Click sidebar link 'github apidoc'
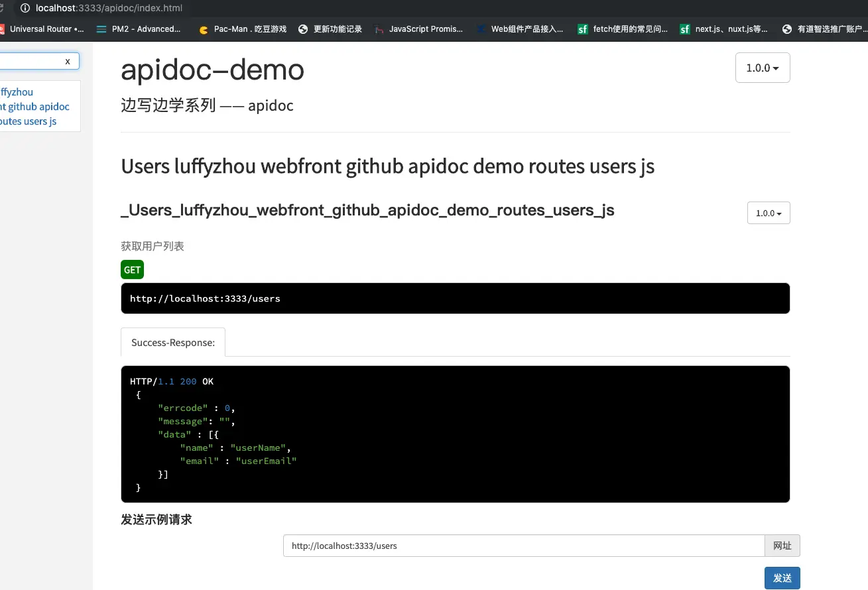 click(x=34, y=107)
